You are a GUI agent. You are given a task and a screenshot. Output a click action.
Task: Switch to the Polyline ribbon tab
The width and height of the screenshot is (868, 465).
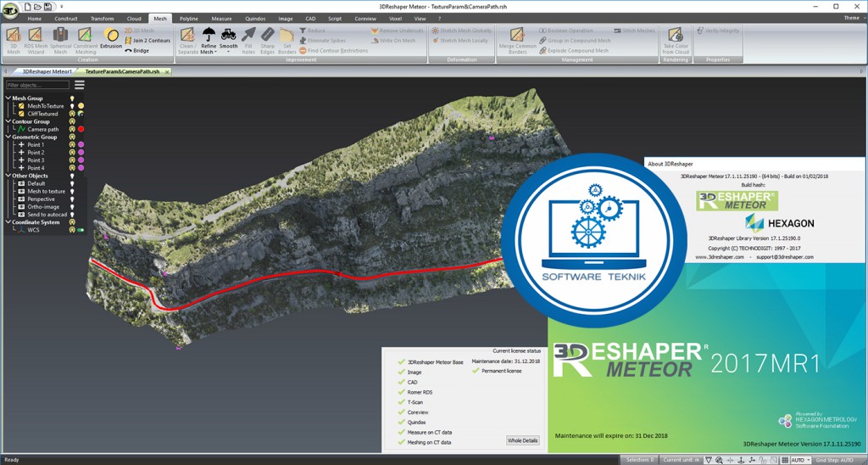pyautogui.click(x=189, y=19)
